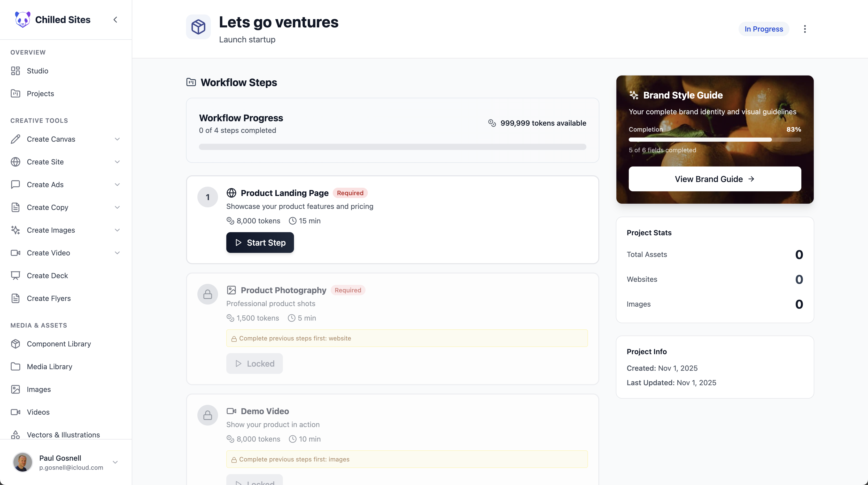The image size is (868, 485).
Task: Expand the Create Canvas submenu
Action: point(117,139)
